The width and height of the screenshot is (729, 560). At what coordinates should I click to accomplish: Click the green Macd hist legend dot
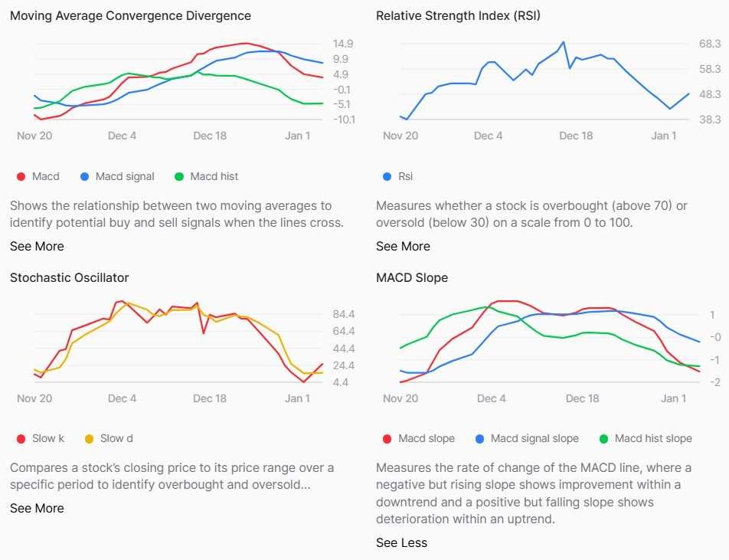(x=179, y=177)
